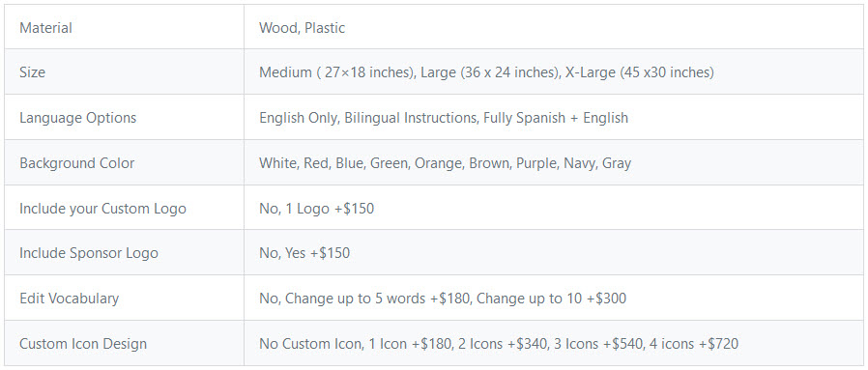
Task: Click the Edit Vocabulary label
Action: point(70,299)
